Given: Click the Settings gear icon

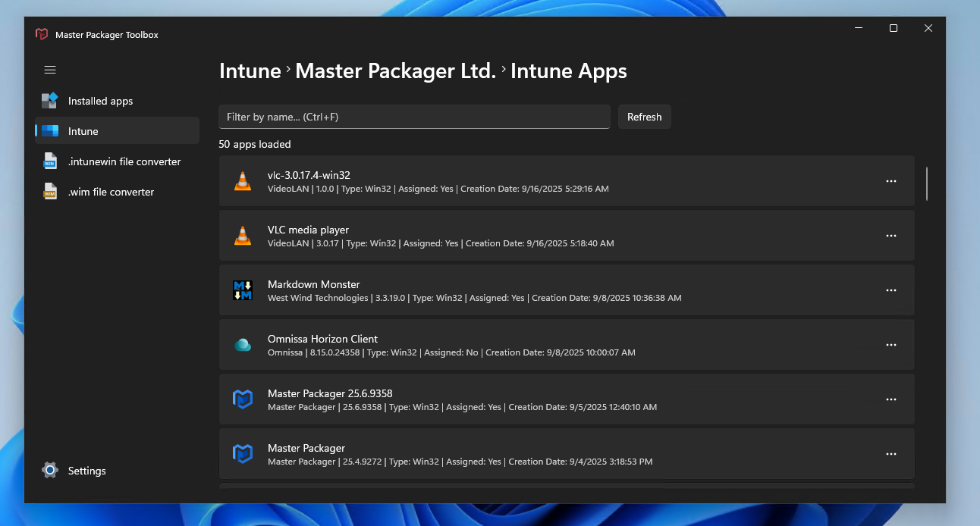Looking at the screenshot, I should tap(50, 471).
